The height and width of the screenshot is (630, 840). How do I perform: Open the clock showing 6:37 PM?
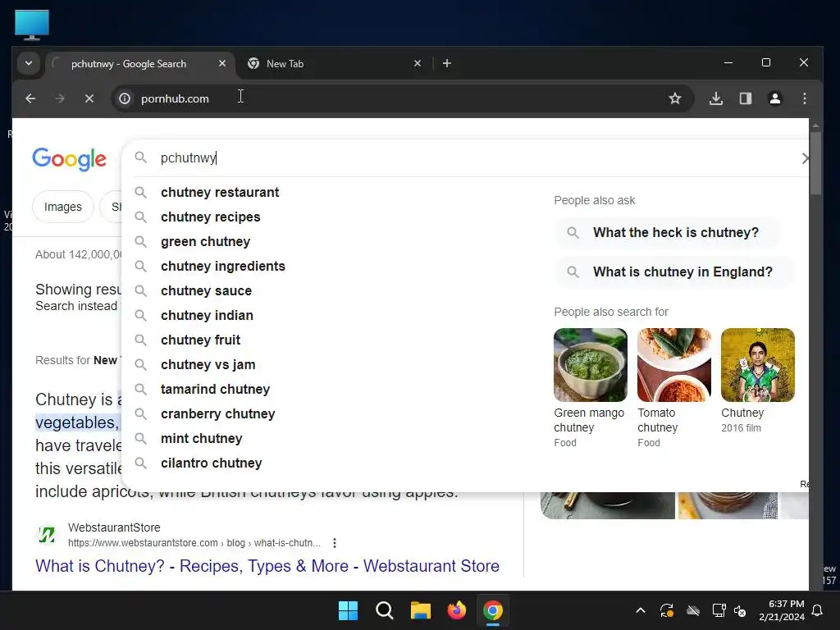coord(782,610)
